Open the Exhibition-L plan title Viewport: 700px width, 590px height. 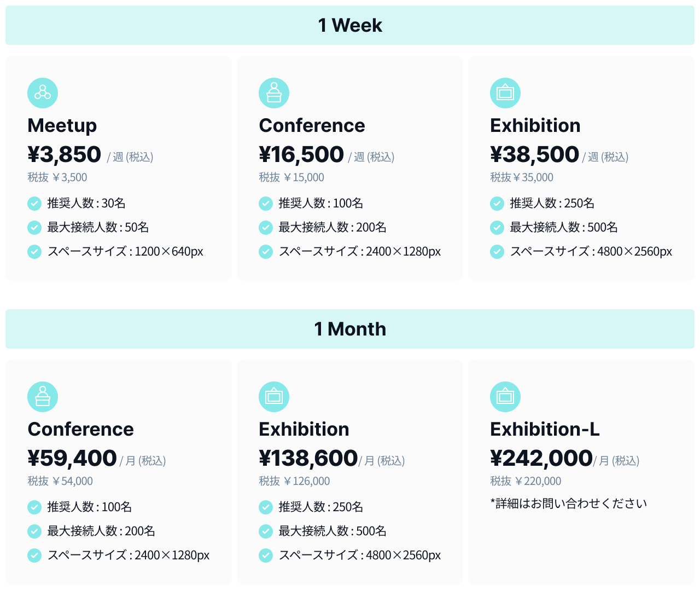(545, 429)
